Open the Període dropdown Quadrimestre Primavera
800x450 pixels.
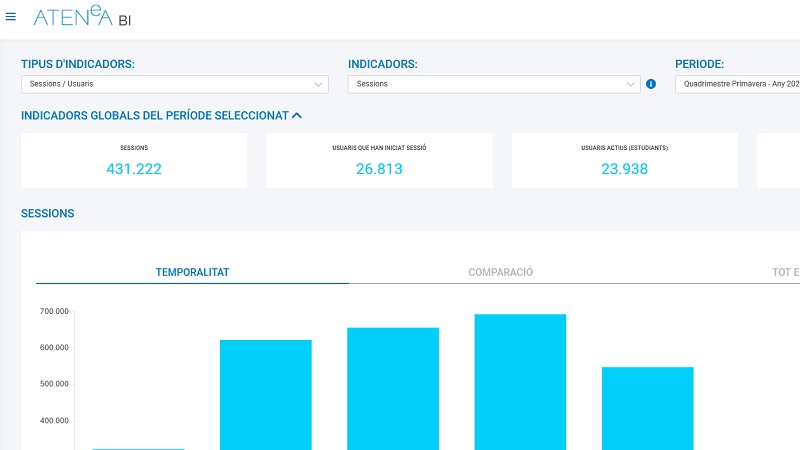click(738, 84)
